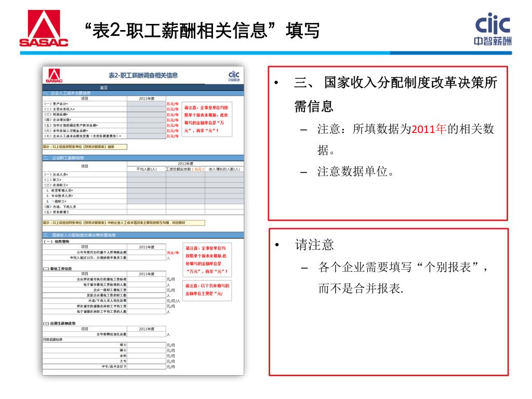532x399 pixels.
Task: Select the label 月度起薪标准
Action: click(x=52, y=340)
